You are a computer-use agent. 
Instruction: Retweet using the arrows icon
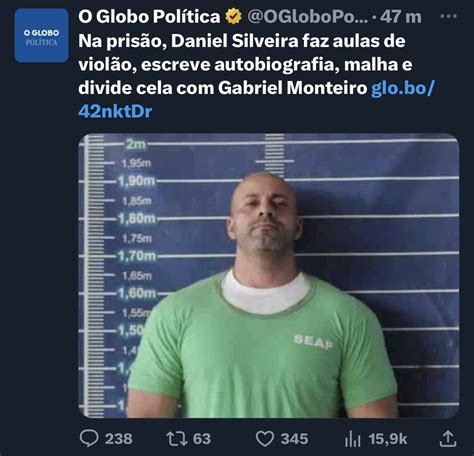coord(177,439)
